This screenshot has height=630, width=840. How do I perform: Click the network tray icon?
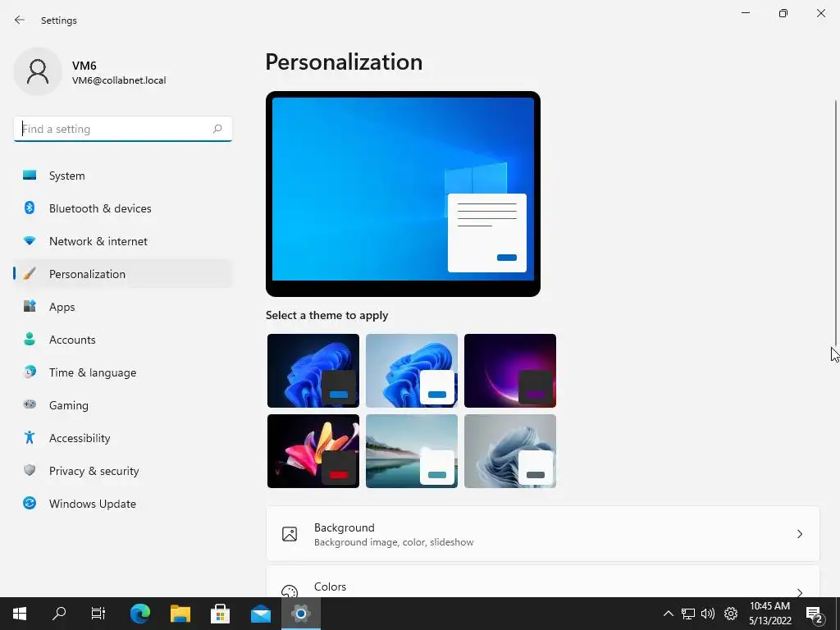coord(688,614)
